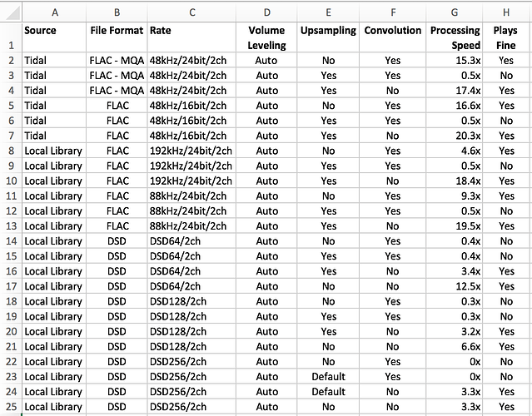Viewport: 532px width, 416px height.
Task: Click the '20.3x' processing speed cell
Action: pos(455,136)
